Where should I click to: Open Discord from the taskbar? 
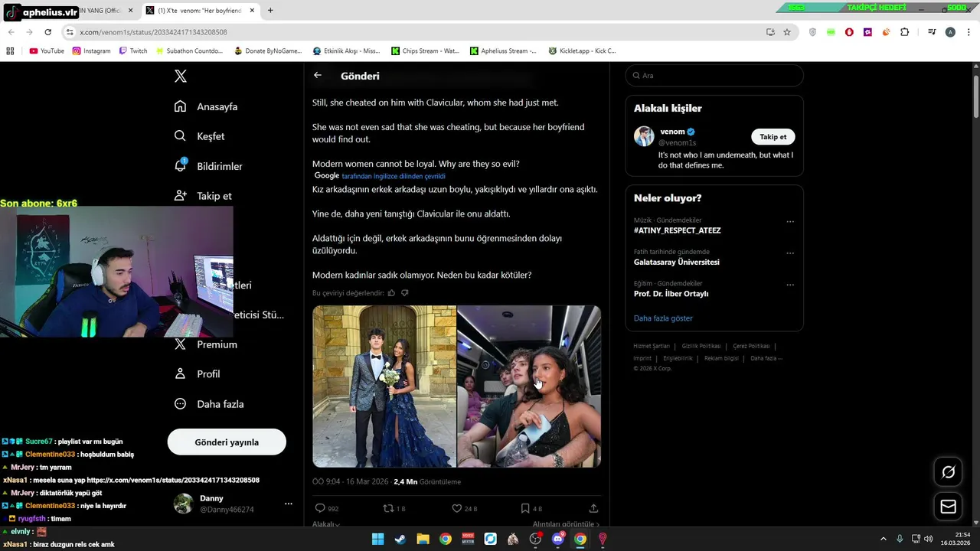click(558, 539)
